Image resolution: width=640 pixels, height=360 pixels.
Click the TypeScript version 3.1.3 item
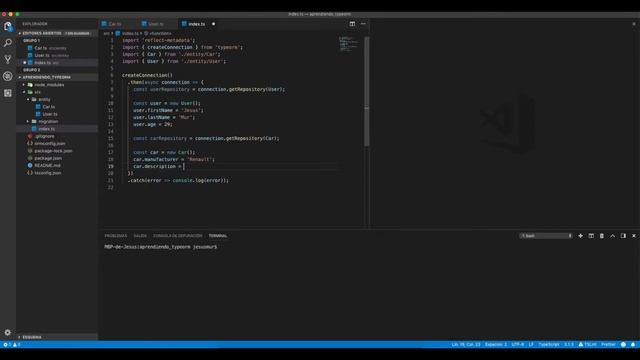pyautogui.click(x=569, y=344)
